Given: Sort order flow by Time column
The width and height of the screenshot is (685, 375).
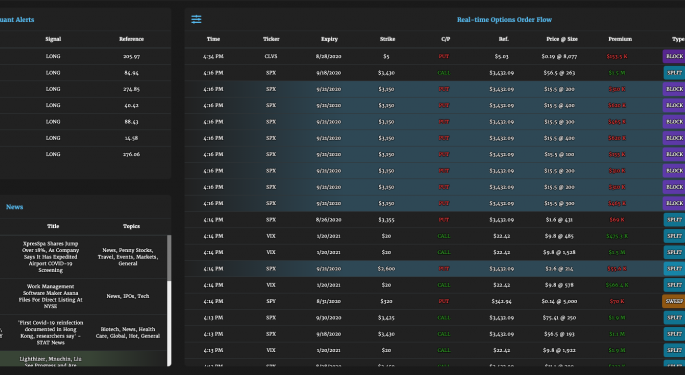Looking at the screenshot, I should (x=213, y=39).
